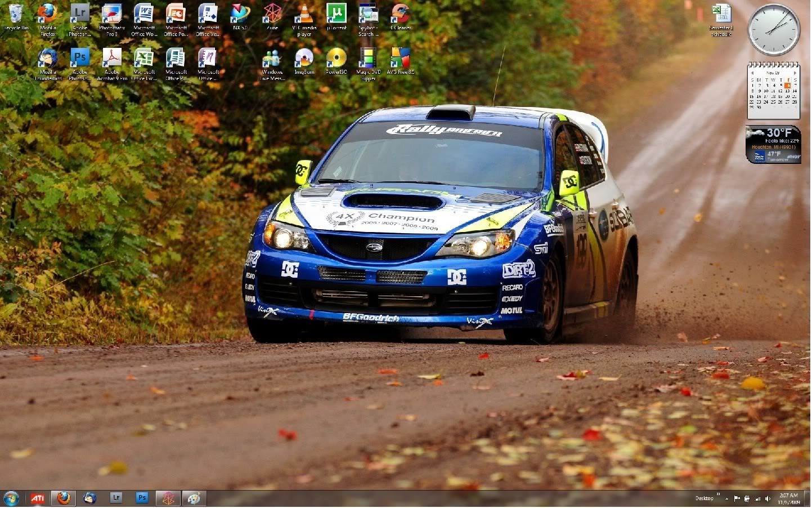Launch CCleaner from the desktop icon
Image resolution: width=812 pixels, height=508 pixels.
(x=401, y=17)
